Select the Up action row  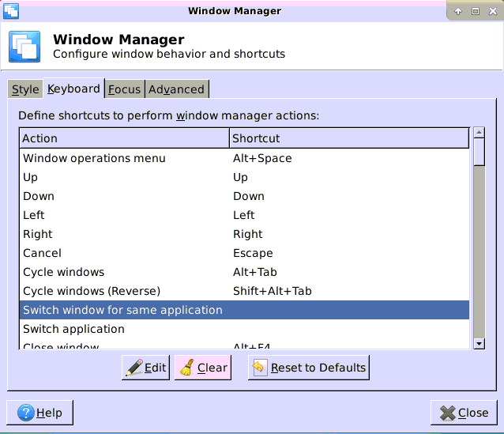(x=244, y=177)
